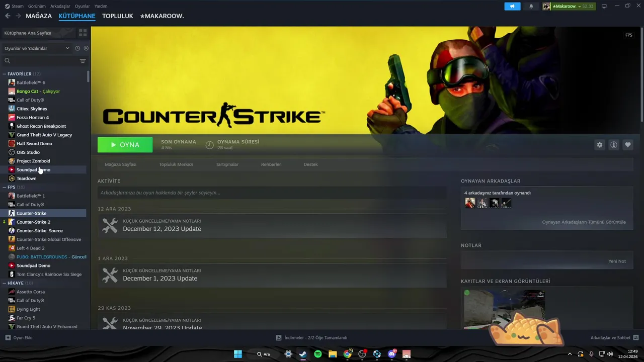Click the Oyun Ekle plus button
644x362 pixels.
pyautogui.click(x=8, y=338)
